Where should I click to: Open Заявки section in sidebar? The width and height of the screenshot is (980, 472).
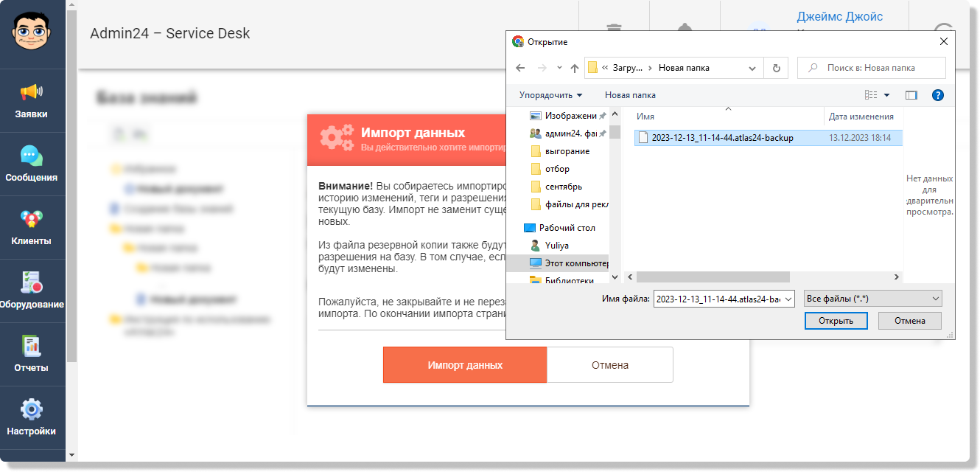coord(32,101)
